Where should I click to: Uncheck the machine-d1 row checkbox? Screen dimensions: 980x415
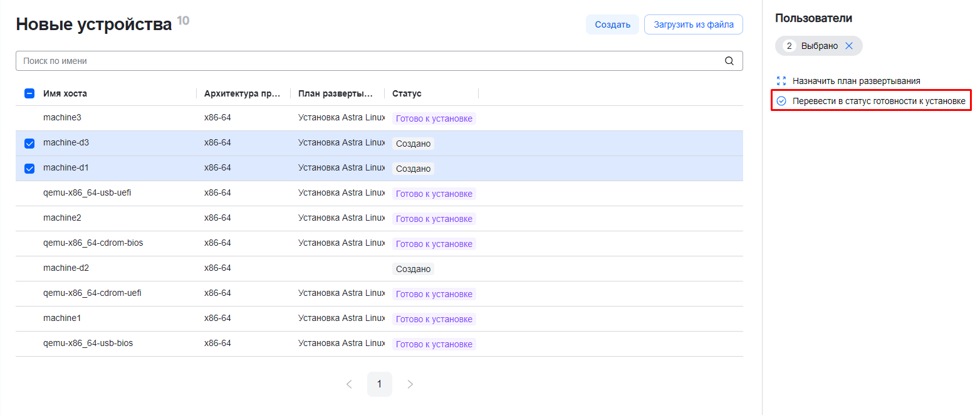click(29, 169)
